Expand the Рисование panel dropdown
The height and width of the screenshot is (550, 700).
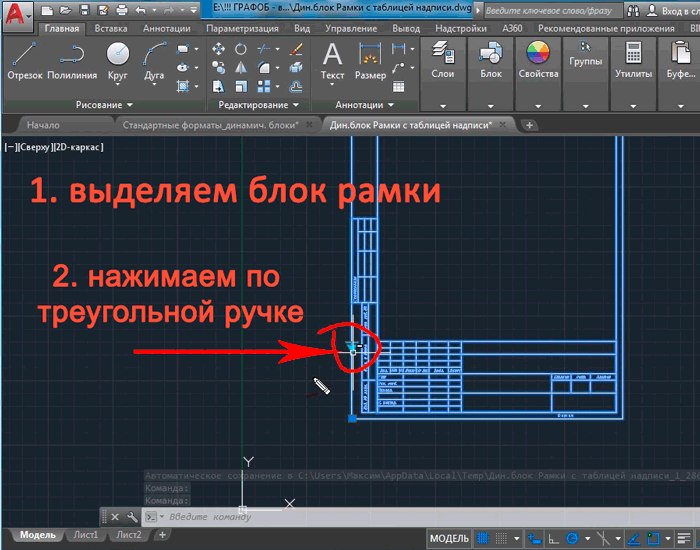click(x=104, y=105)
